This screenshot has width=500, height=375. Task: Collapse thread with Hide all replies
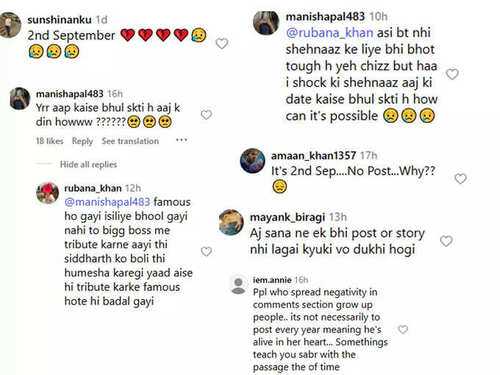click(x=88, y=164)
